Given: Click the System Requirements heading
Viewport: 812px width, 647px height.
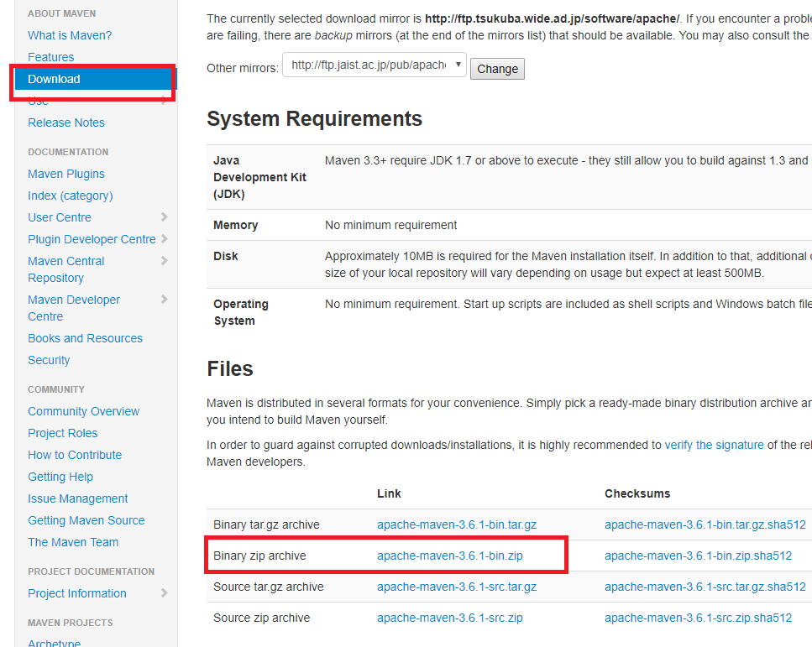Looking at the screenshot, I should 314,119.
